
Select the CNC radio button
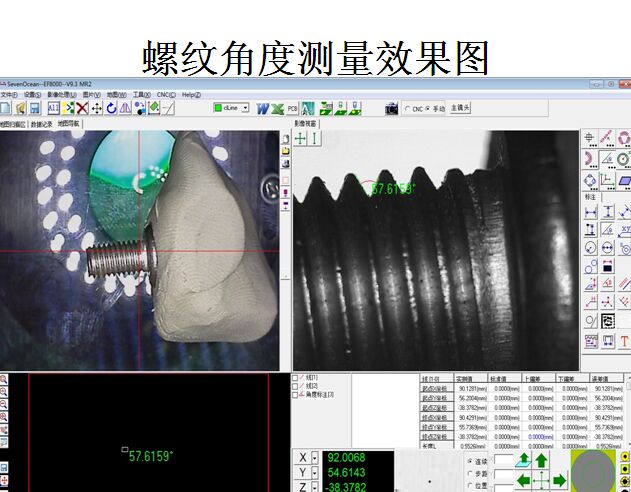(x=407, y=108)
